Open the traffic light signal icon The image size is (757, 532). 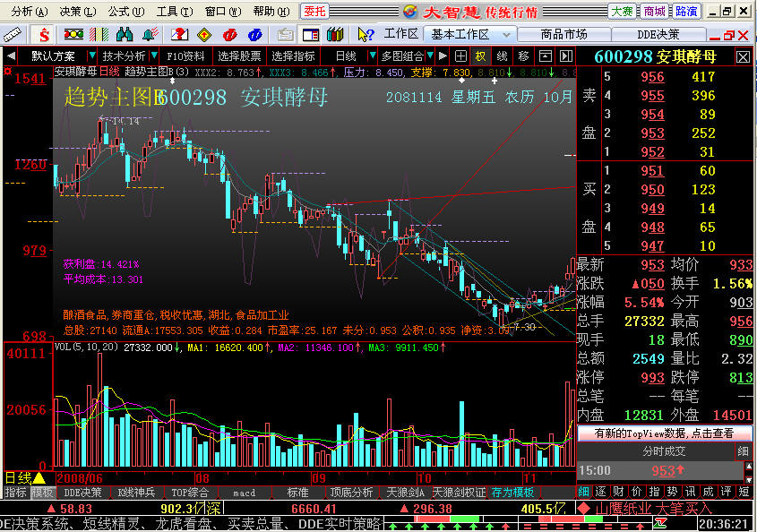[73, 34]
